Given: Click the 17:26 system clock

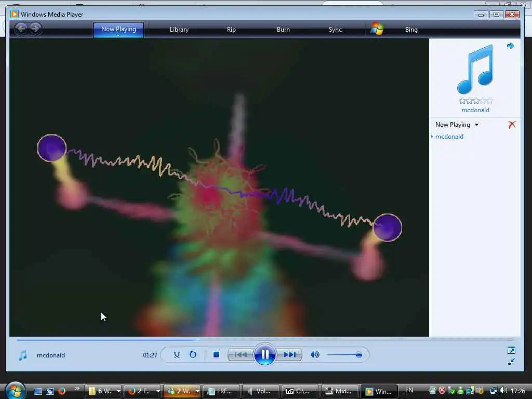Looking at the screenshot, I should pos(518,391).
